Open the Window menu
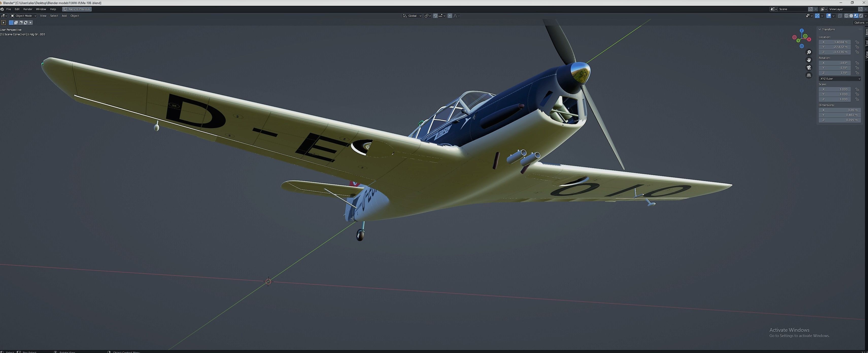Image resolution: width=868 pixels, height=353 pixels. (x=41, y=9)
